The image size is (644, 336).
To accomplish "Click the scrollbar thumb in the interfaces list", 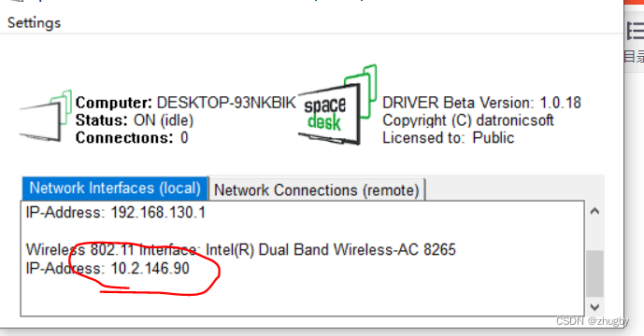I will point(594,273).
